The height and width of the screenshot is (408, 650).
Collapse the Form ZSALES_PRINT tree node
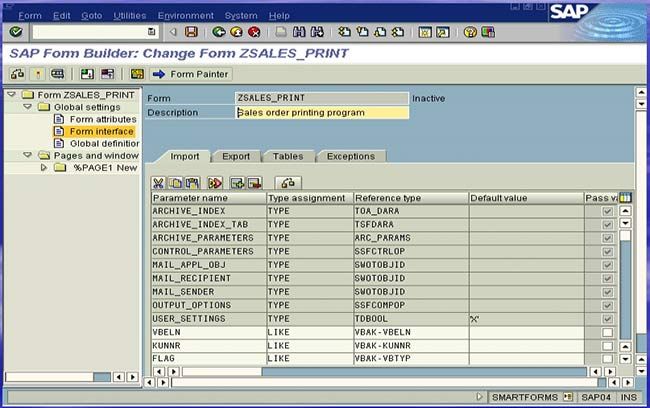(12, 95)
